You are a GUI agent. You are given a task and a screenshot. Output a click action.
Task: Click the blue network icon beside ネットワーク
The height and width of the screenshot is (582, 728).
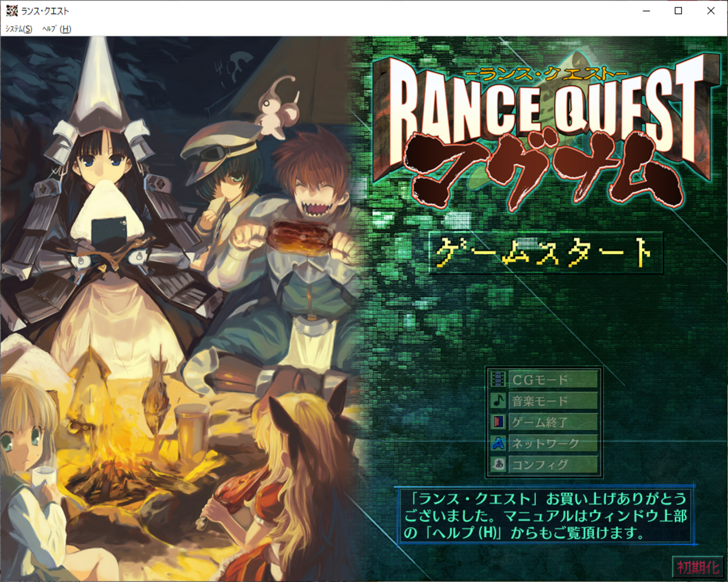[x=498, y=443]
